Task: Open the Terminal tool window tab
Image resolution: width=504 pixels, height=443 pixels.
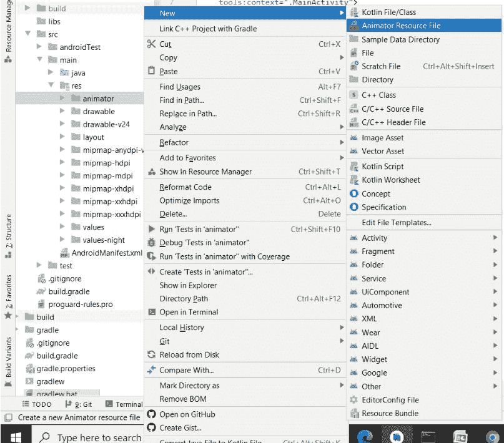Action: [124, 404]
